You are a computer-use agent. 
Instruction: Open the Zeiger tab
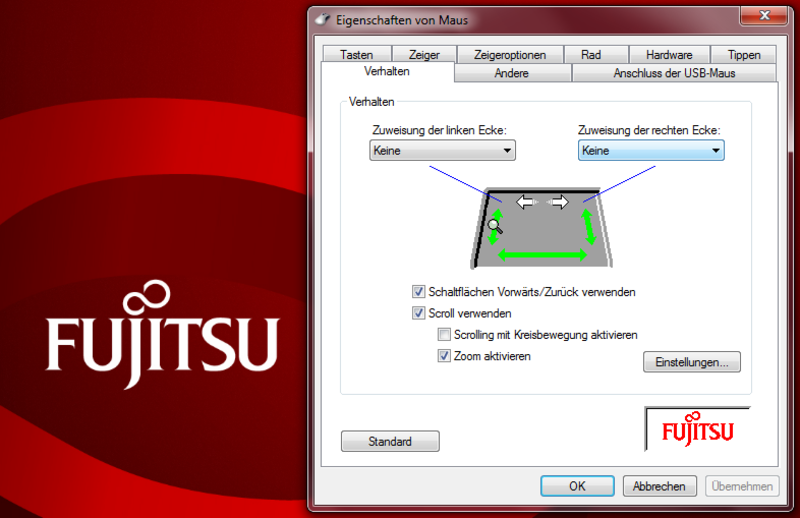(x=424, y=55)
